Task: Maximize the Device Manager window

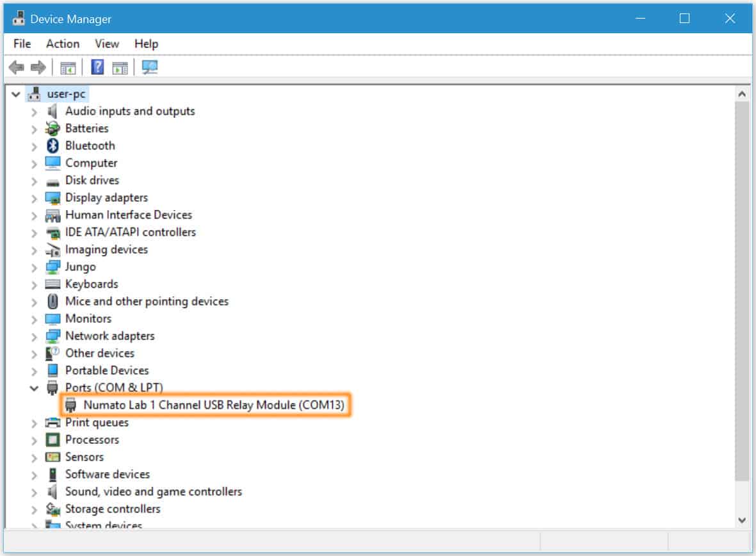Action: click(x=684, y=19)
